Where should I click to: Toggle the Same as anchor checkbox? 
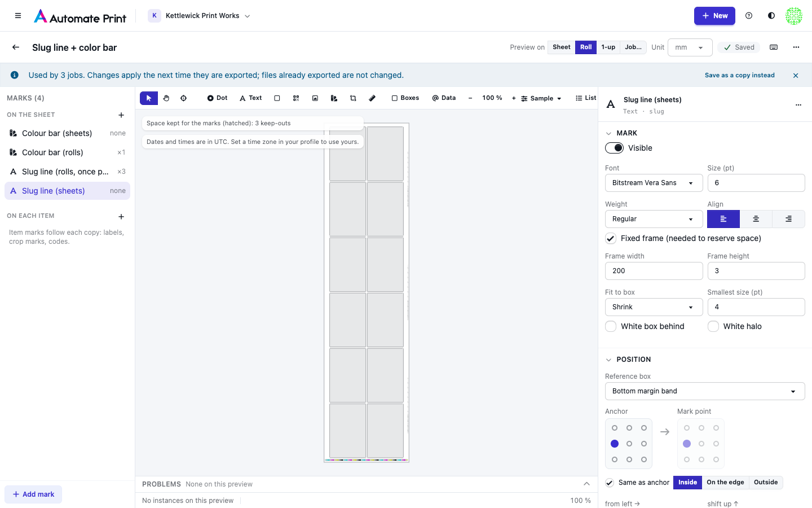click(x=610, y=483)
